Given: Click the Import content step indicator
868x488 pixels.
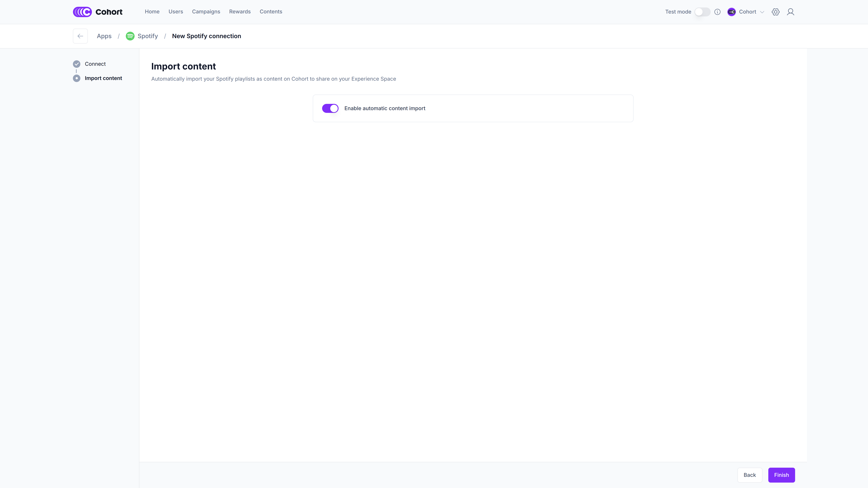Looking at the screenshot, I should pos(76,78).
